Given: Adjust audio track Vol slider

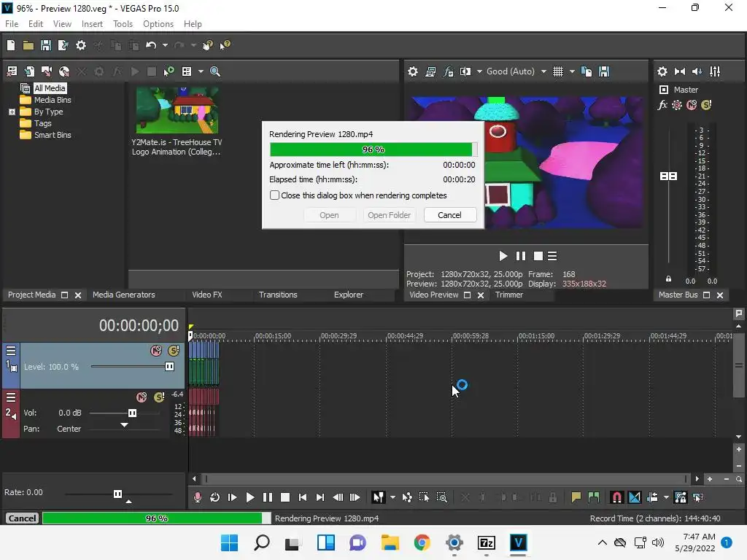Looking at the screenshot, I should tap(133, 413).
